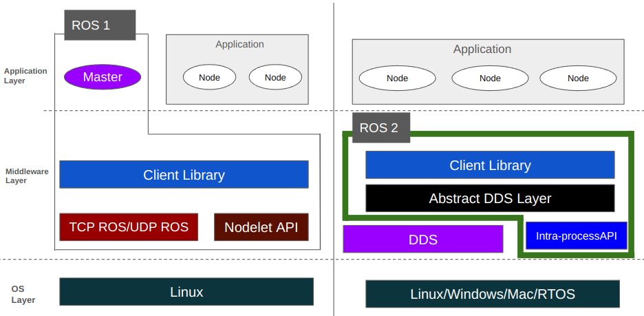Select the black Abstract DDS Layer block
This screenshot has height=316, width=644.
(x=490, y=198)
